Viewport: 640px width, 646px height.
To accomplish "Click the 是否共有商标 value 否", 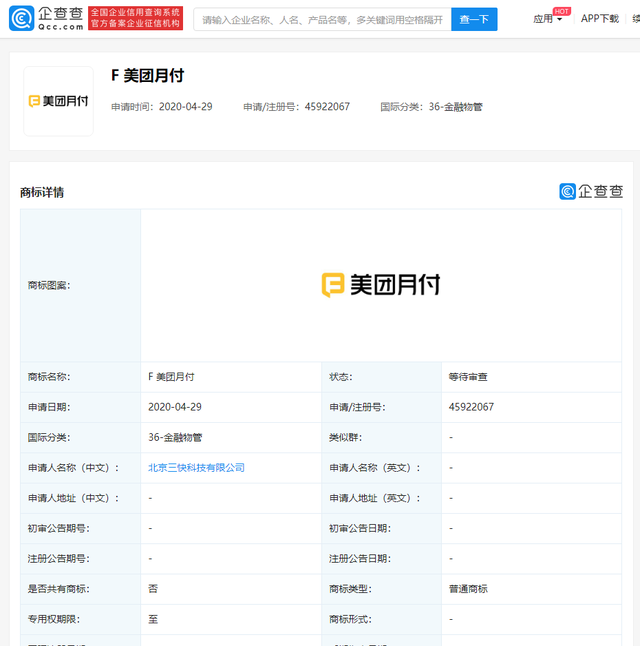I will 153,589.
